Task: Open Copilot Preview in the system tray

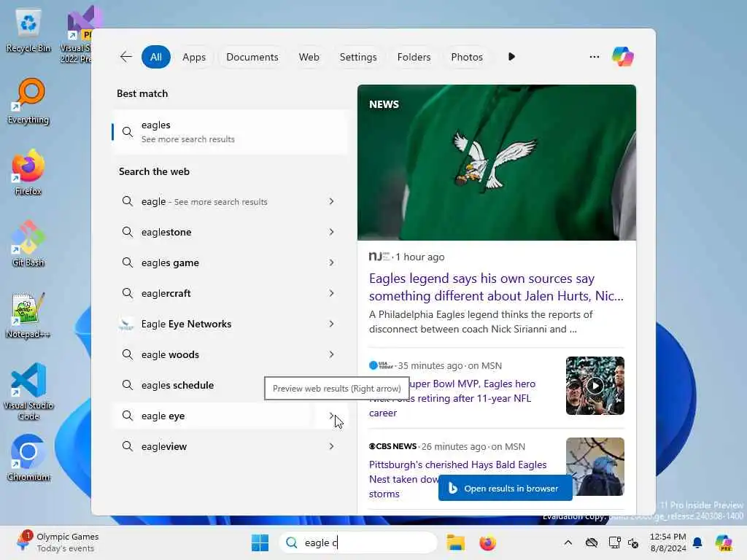Action: click(x=723, y=542)
